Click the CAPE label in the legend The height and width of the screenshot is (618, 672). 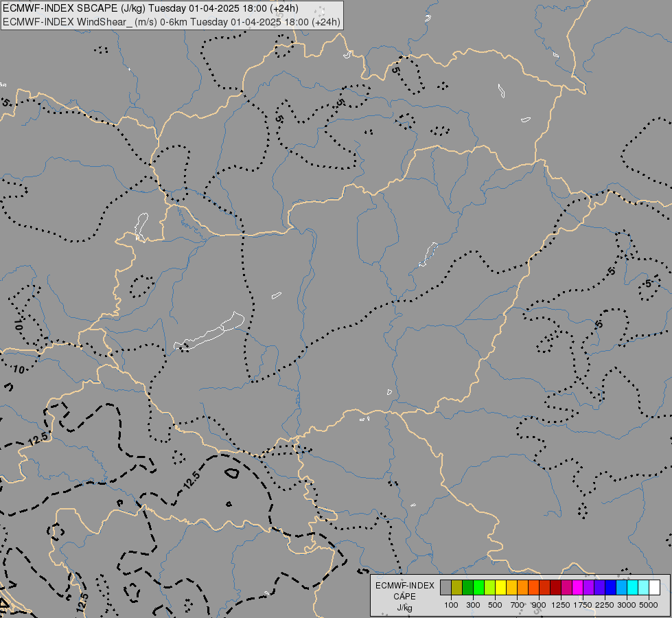tap(404, 597)
